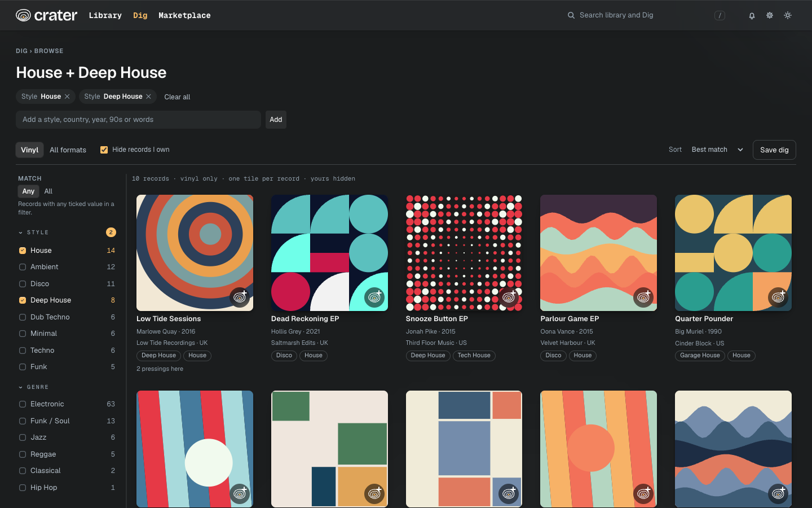The height and width of the screenshot is (508, 812).
Task: Toggle light/dark theme sun icon
Action: click(788, 15)
